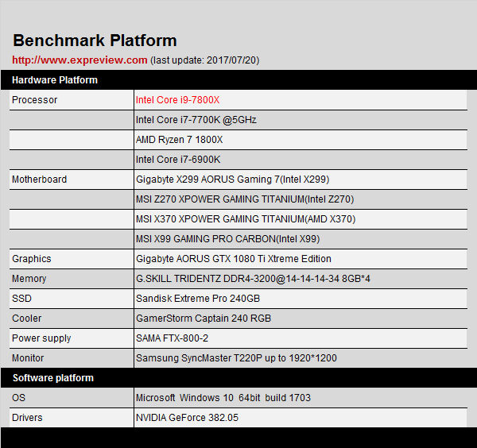Screen dimensions: 477x448
Task: Click Intel Core i9-7800X in red
Action: (x=177, y=100)
